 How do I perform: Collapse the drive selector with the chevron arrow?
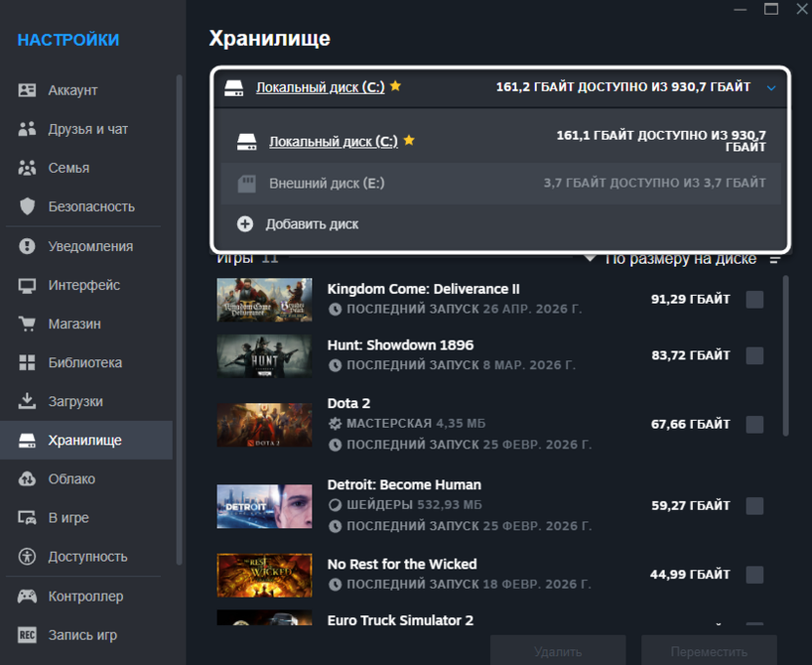[771, 88]
